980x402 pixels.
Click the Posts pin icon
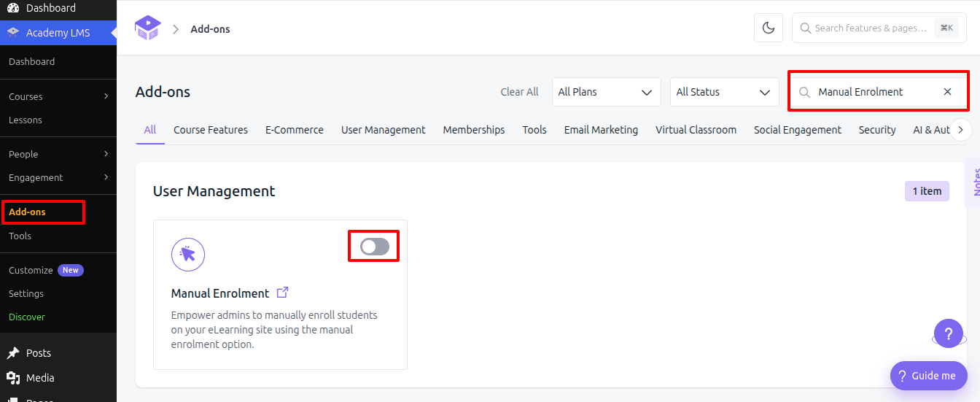pos(13,353)
